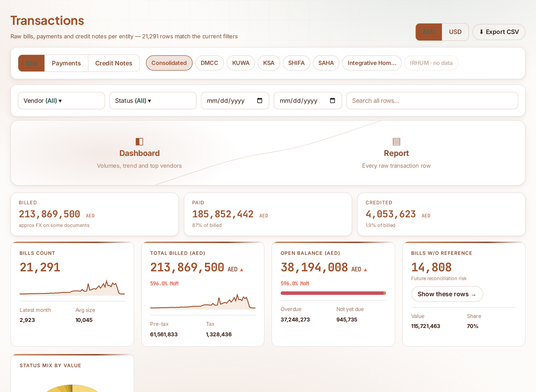This screenshot has width=536, height=392.
Task: Click the Not yet due amount 945,735
Action: [347, 319]
